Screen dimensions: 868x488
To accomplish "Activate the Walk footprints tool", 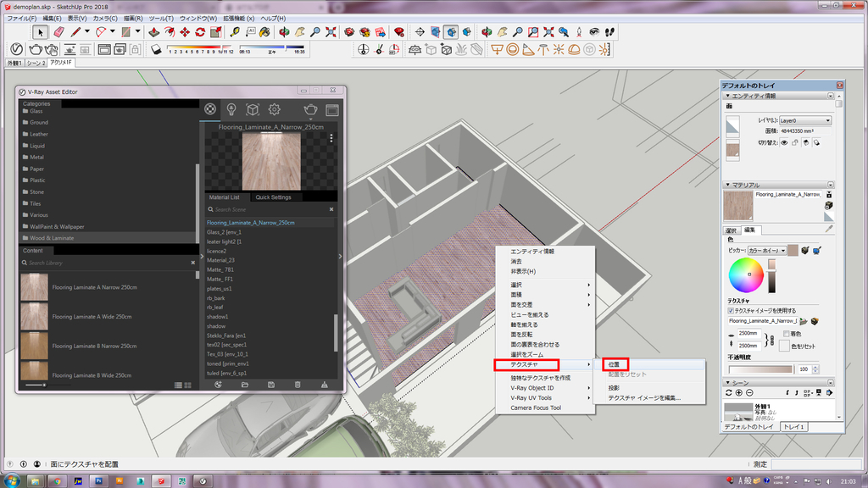I will pyautogui.click(x=609, y=32).
